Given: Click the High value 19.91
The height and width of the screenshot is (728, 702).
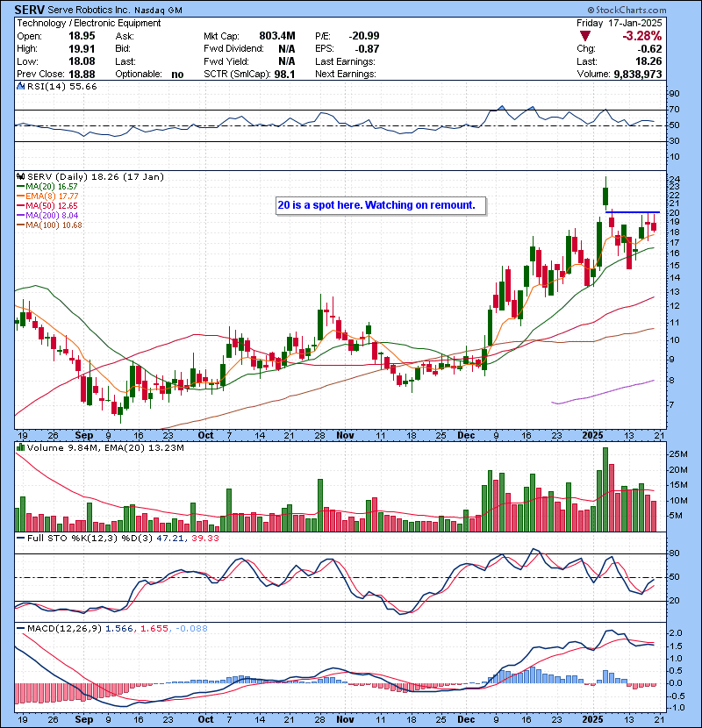Looking at the screenshot, I should tap(82, 49).
